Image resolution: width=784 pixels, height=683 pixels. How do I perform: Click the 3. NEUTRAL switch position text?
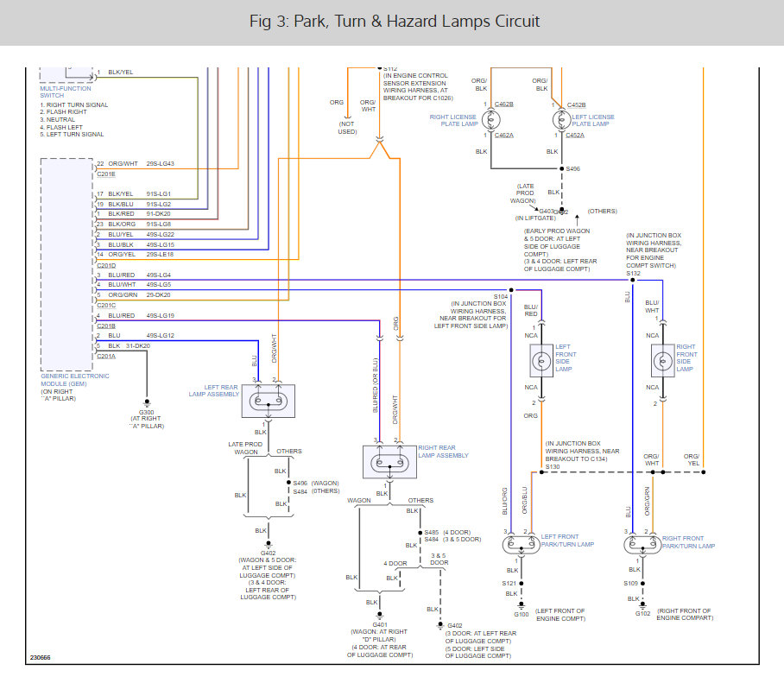point(58,120)
